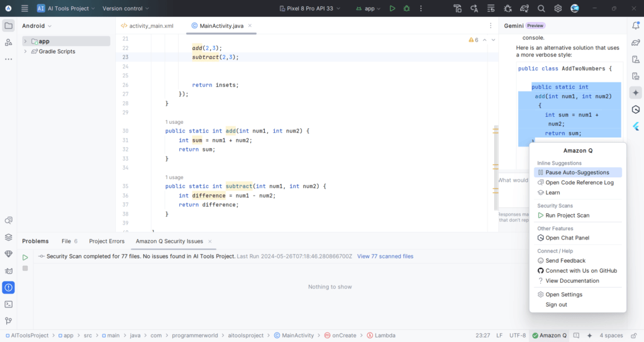Open more tool windows ellipsis
This screenshot has width=644, height=342.
pos(8,59)
